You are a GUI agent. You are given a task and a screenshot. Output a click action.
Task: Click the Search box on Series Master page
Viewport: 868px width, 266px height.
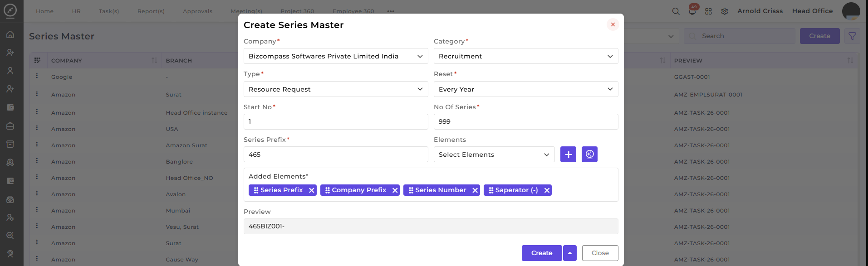click(x=740, y=36)
